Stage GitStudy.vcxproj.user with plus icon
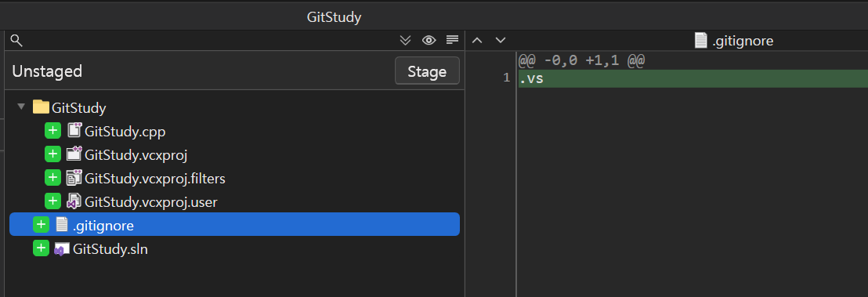The image size is (868, 297). pyautogui.click(x=52, y=201)
